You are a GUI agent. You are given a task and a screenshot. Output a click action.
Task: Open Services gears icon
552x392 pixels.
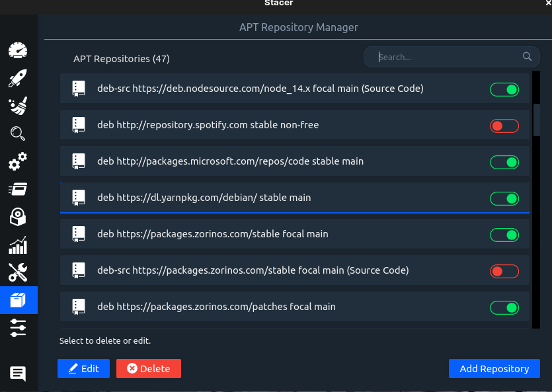[18, 161]
